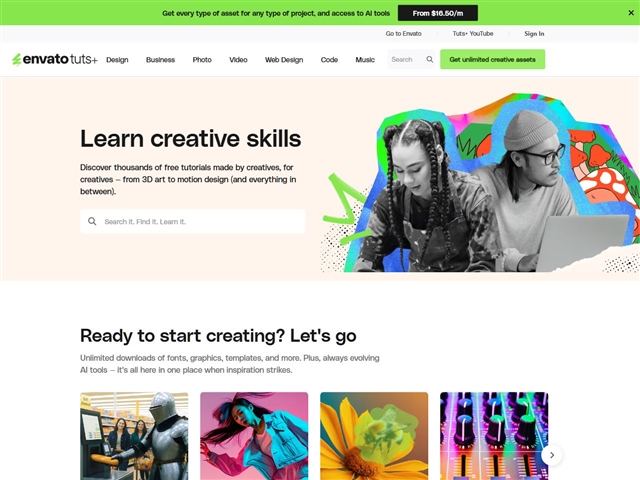Click the Sign In link
Screen dimensions: 640x480
pyautogui.click(x=534, y=33)
